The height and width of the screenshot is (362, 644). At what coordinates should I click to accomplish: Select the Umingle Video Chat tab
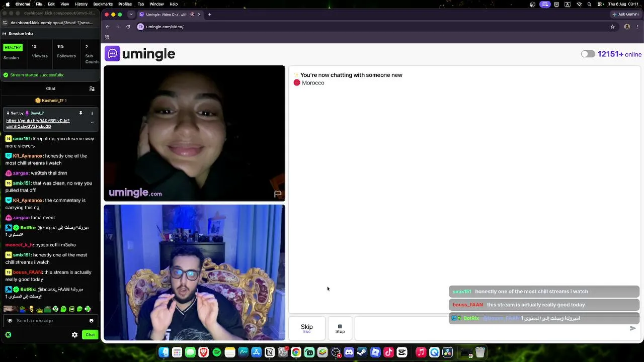point(170,15)
